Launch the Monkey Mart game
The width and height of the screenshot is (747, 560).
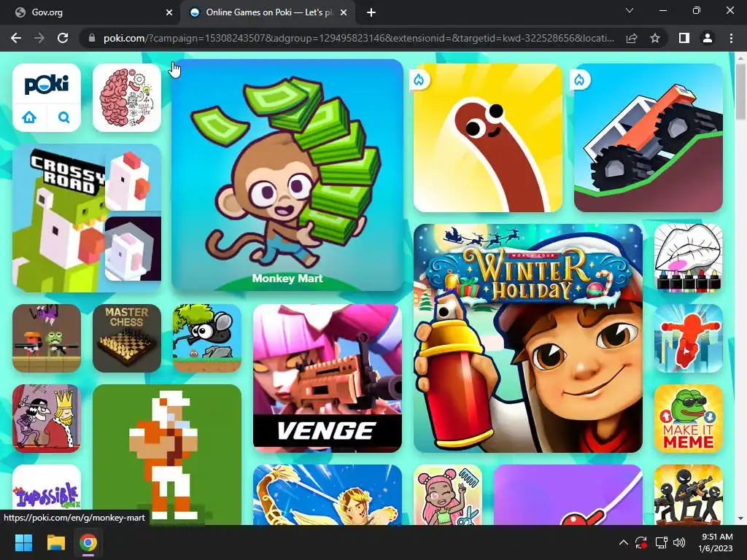point(287,175)
